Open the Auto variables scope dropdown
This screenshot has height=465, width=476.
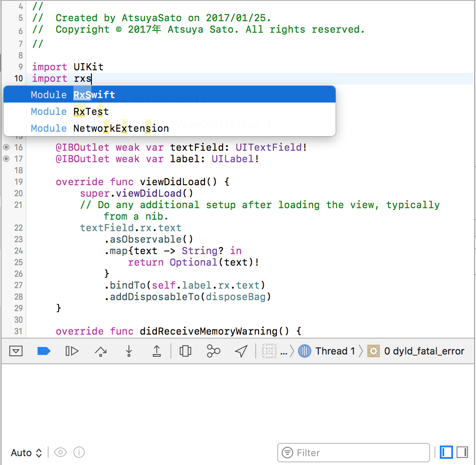click(26, 453)
